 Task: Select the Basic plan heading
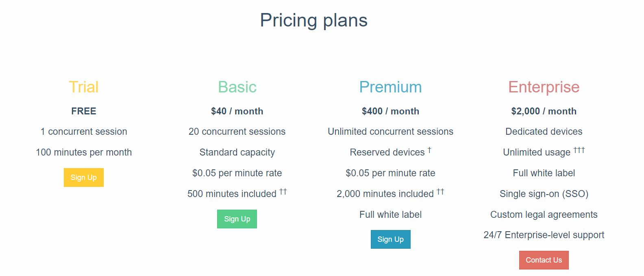(237, 87)
